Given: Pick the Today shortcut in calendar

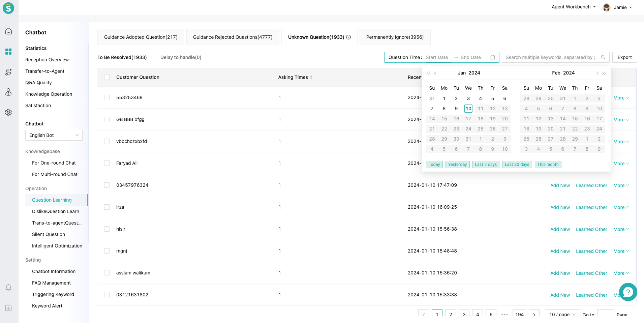Looking at the screenshot, I should [x=434, y=165].
